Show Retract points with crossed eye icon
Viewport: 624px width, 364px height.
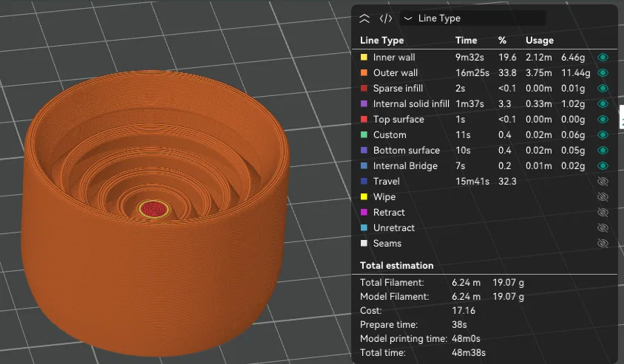click(x=603, y=212)
